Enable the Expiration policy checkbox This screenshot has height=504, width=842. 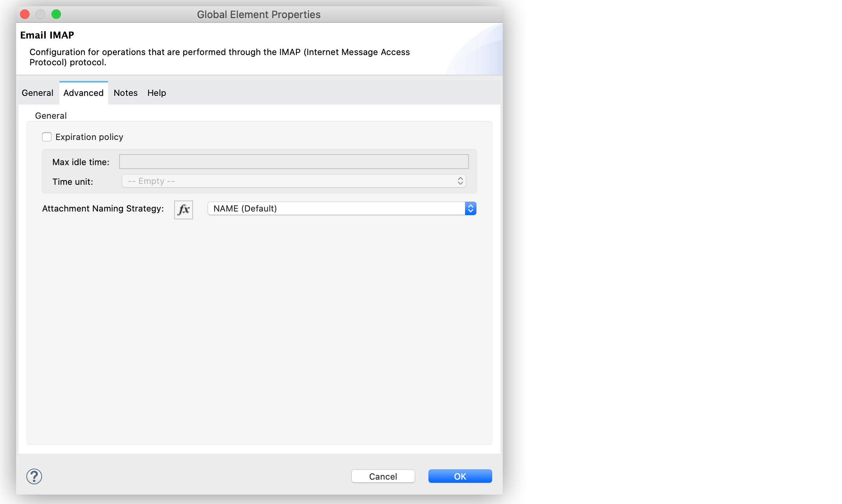click(x=47, y=137)
